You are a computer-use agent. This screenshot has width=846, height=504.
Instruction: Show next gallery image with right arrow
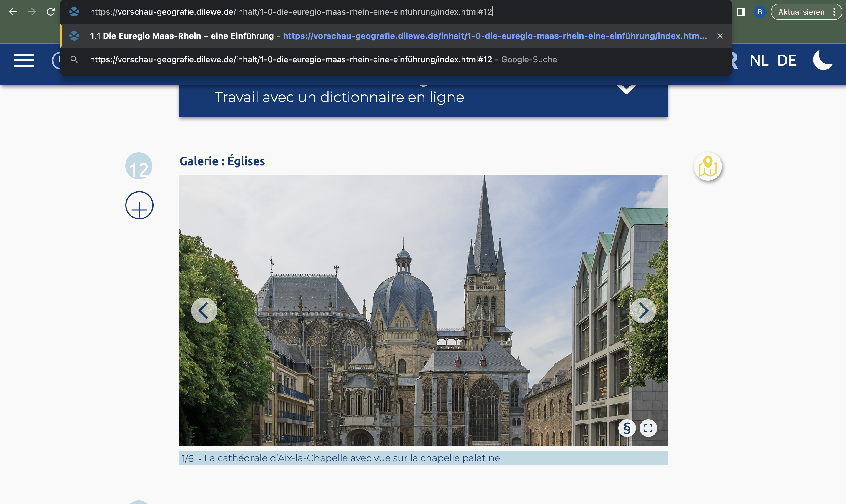[x=642, y=311]
